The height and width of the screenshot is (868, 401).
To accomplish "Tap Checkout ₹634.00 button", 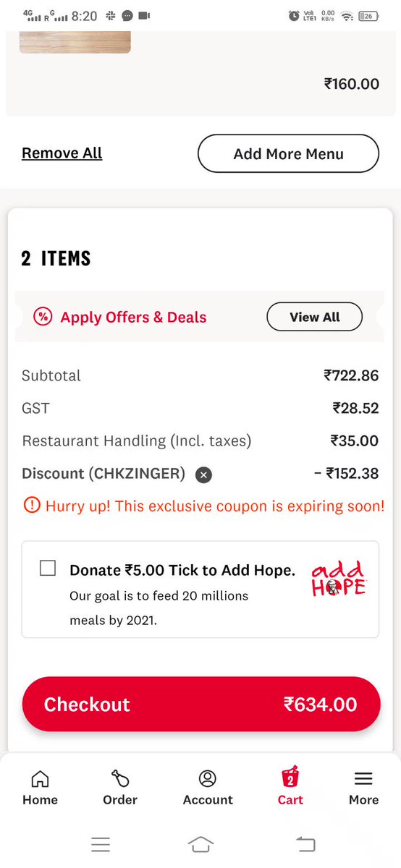I will pos(201,705).
